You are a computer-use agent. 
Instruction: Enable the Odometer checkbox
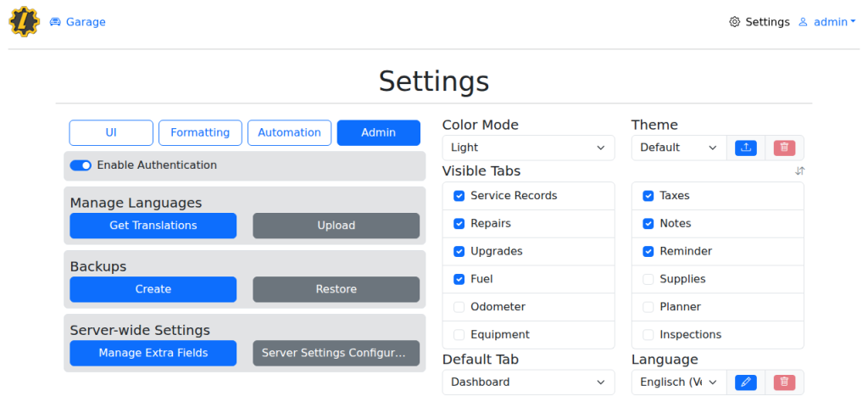(459, 307)
